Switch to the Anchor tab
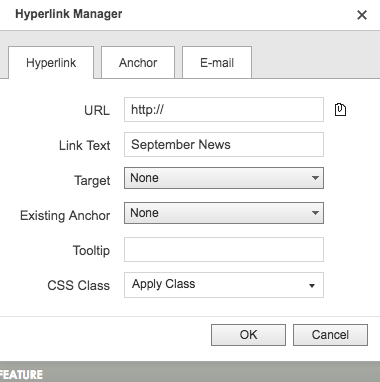Screen dimensions: 380x382 tap(138, 63)
